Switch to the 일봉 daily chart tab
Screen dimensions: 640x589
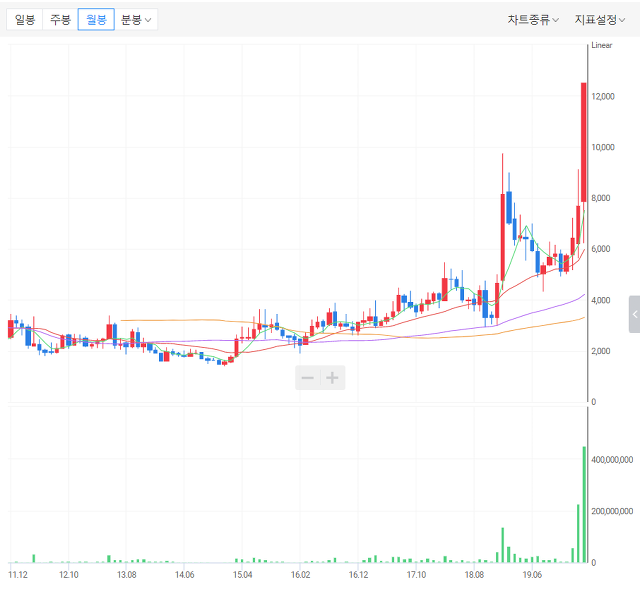(x=24, y=20)
